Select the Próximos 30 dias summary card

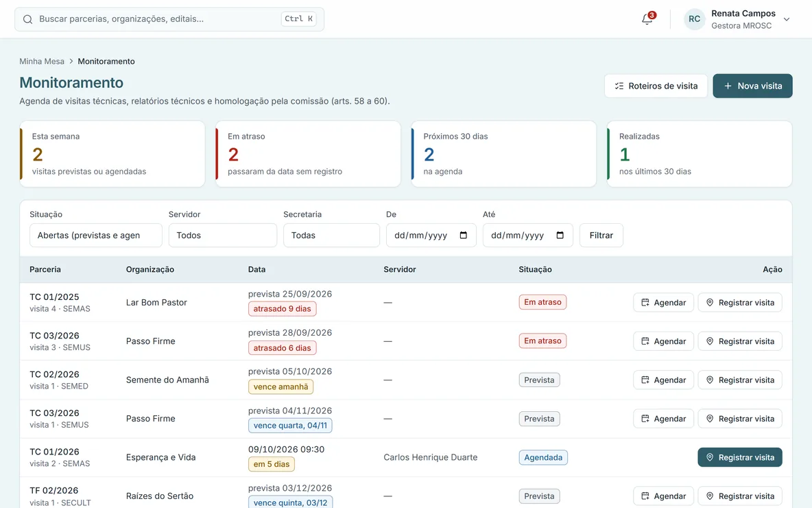504,154
